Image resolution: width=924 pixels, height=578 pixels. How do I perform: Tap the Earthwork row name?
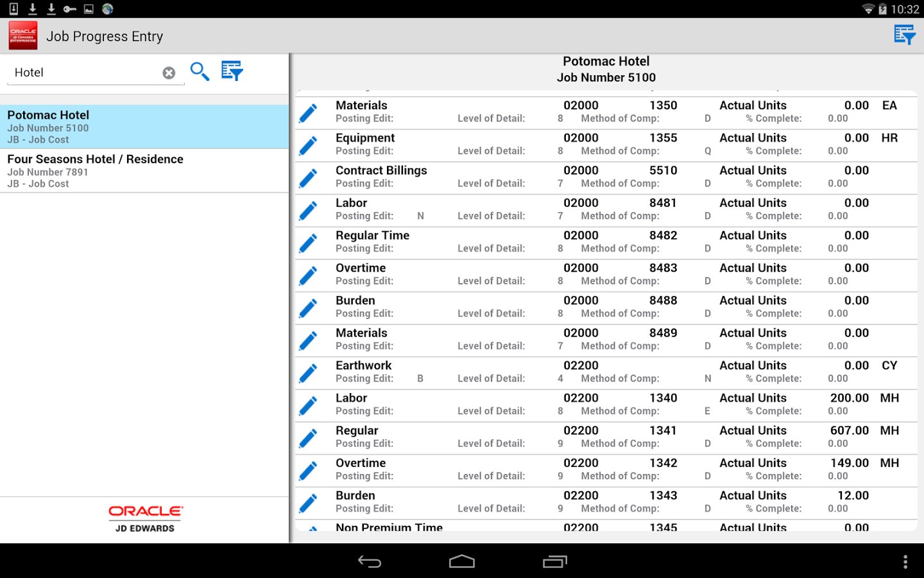pos(364,365)
